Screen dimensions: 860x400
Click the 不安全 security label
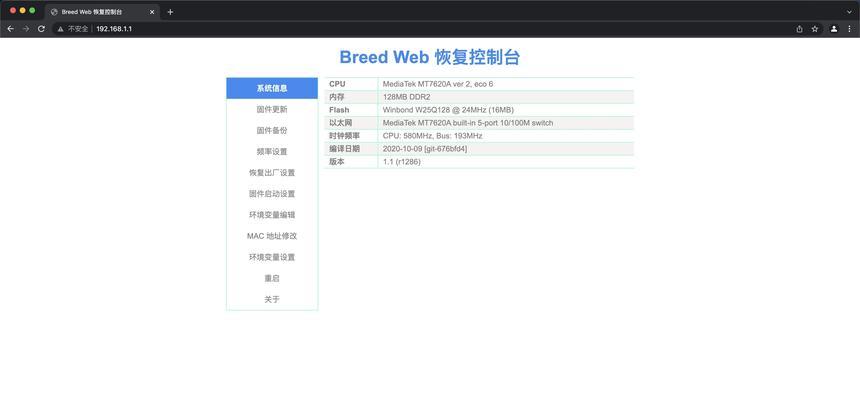pyautogui.click(x=78, y=29)
